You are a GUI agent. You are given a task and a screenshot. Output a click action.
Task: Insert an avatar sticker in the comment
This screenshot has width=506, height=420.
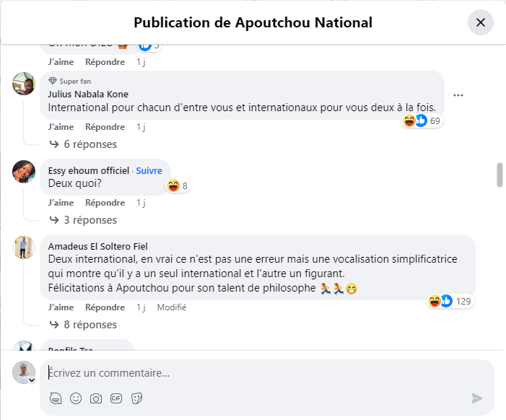click(x=56, y=398)
